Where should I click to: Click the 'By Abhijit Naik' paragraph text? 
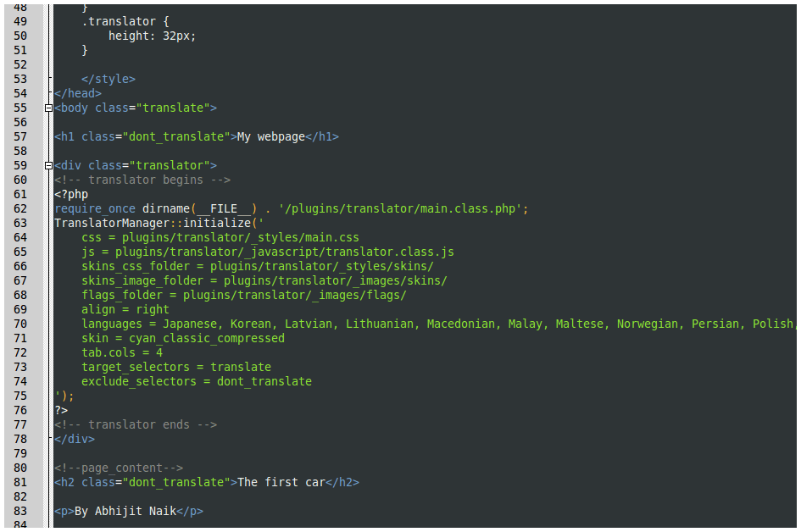[x=125, y=511]
